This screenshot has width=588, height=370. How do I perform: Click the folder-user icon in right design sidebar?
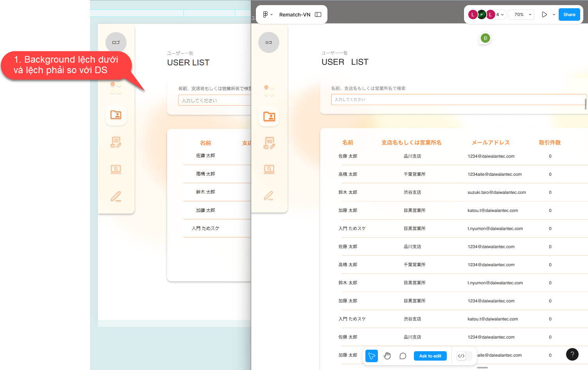pos(269,116)
